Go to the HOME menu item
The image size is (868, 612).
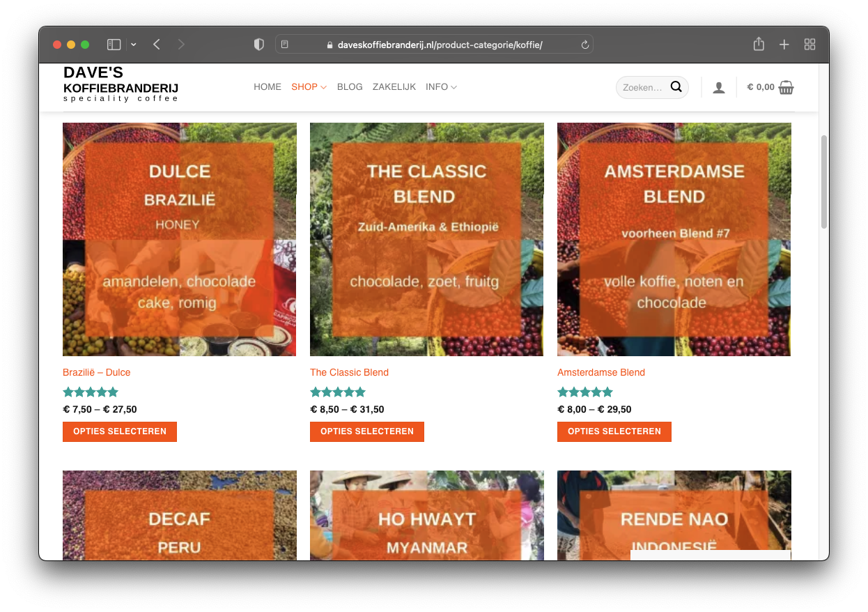click(x=268, y=87)
